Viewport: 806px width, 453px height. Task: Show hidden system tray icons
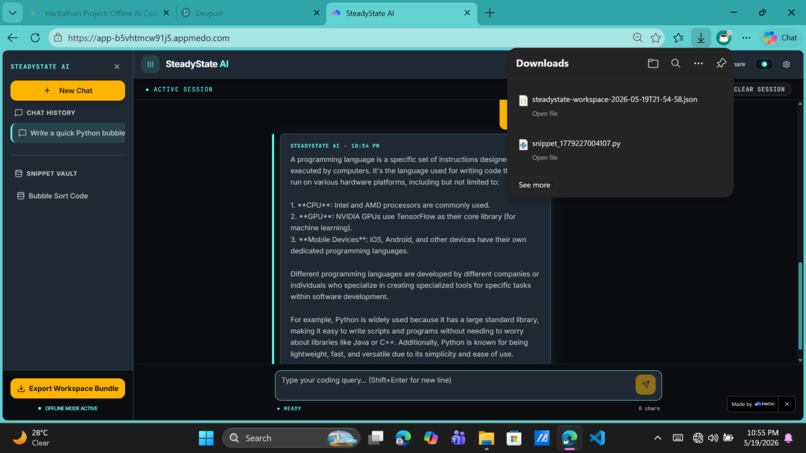657,438
